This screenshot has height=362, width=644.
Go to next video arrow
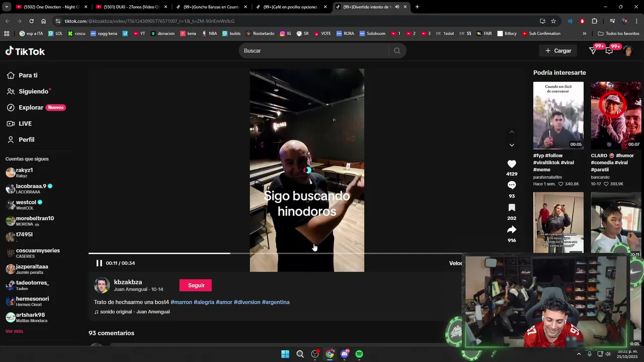coord(512,145)
